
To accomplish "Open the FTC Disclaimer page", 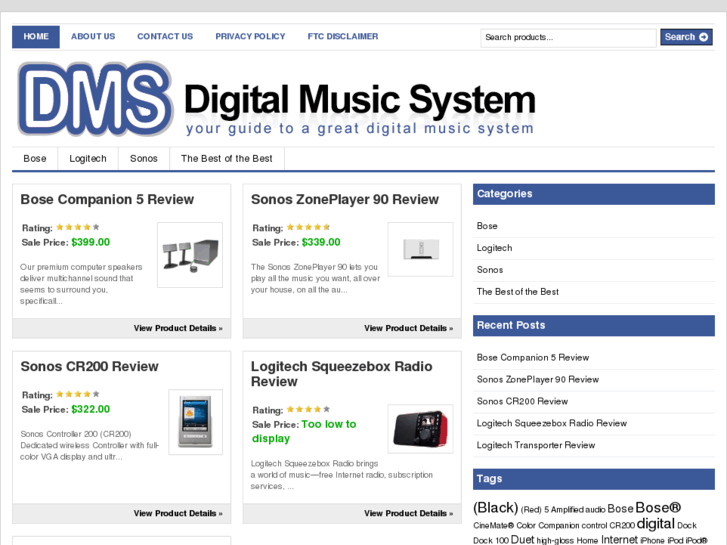I will click(x=343, y=37).
